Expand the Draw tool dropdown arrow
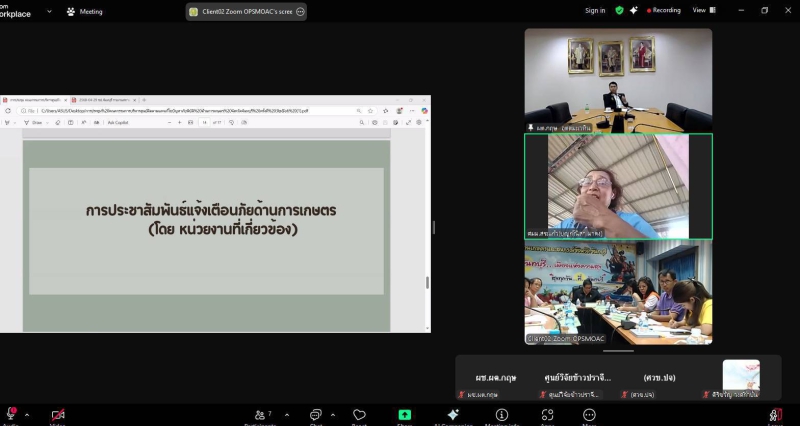This screenshot has height=426, width=800. [x=47, y=122]
